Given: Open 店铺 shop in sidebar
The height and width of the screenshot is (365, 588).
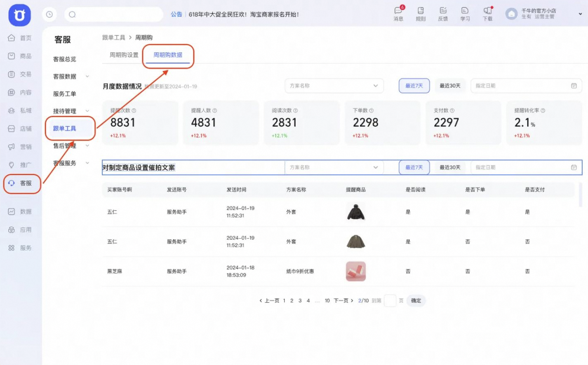Looking at the screenshot, I should tap(20, 129).
